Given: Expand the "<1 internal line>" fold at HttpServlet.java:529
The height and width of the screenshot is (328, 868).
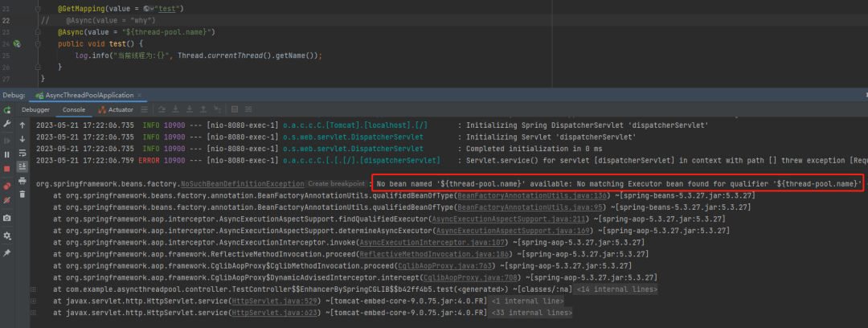Looking at the screenshot, I should tap(33, 301).
